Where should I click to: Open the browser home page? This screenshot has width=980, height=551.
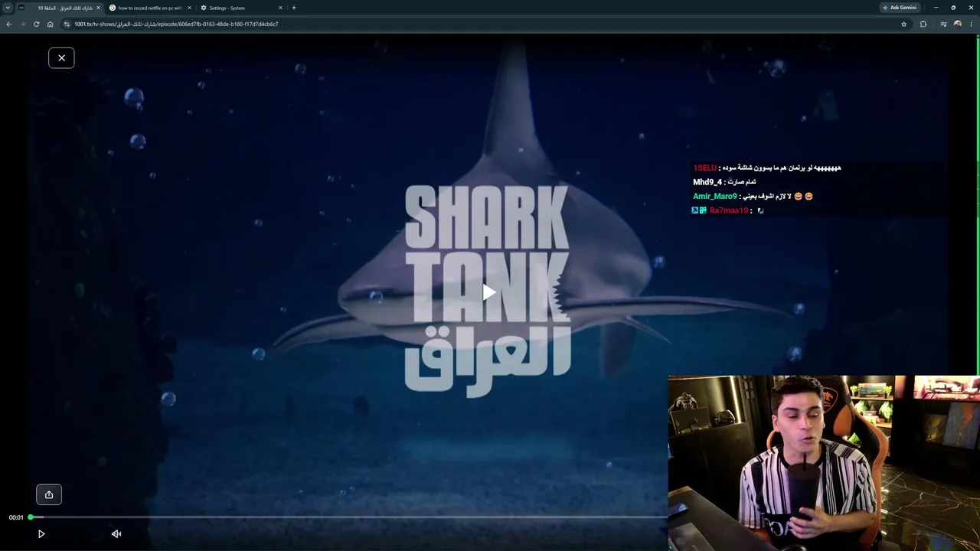(x=51, y=24)
